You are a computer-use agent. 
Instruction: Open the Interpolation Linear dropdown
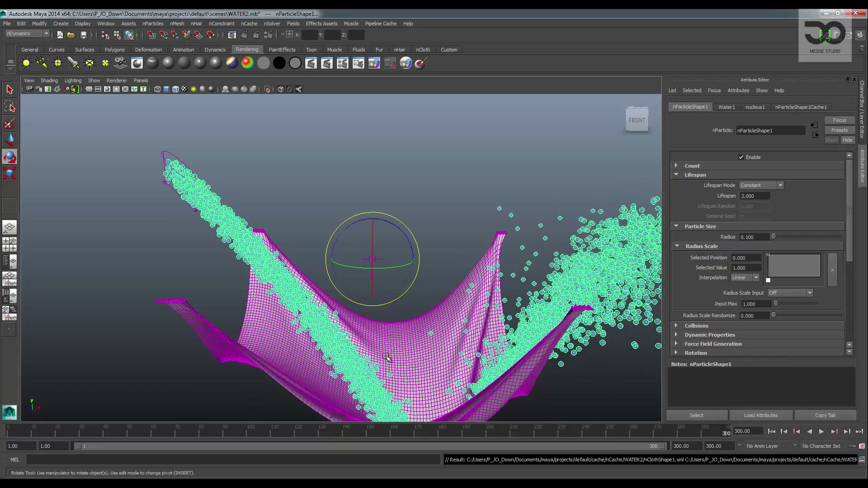[x=745, y=277]
